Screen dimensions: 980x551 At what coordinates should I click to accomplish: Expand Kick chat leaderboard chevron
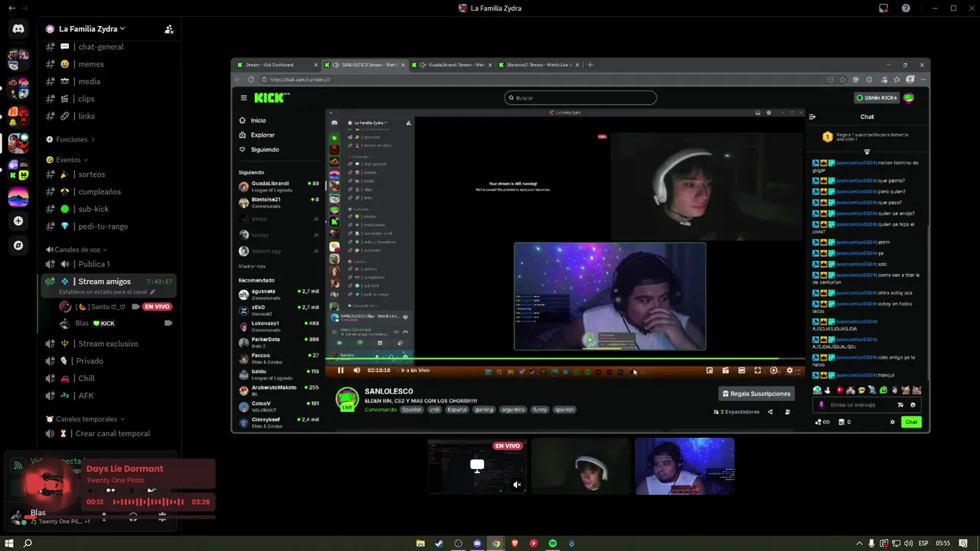click(867, 152)
